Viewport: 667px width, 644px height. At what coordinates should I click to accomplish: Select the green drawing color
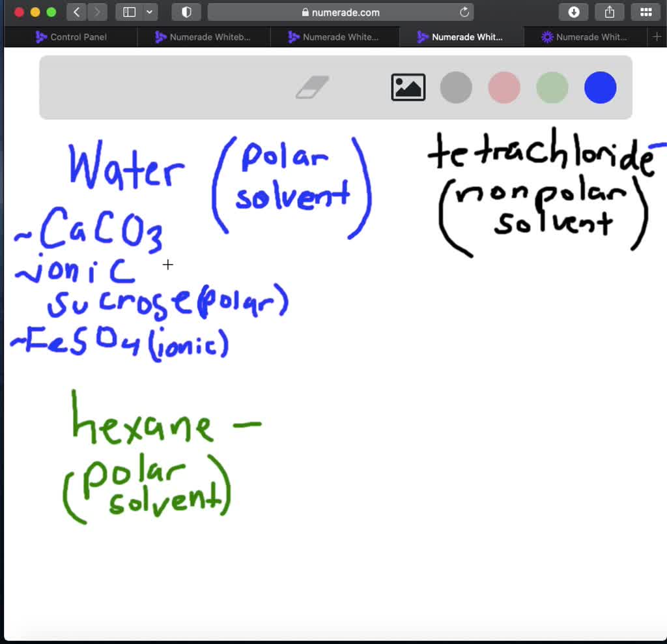coord(552,87)
